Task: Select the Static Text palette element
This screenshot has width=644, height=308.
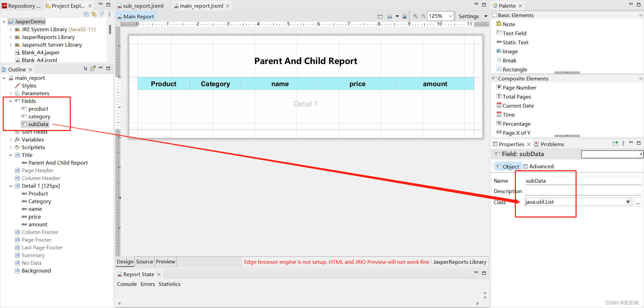Action: [x=516, y=42]
